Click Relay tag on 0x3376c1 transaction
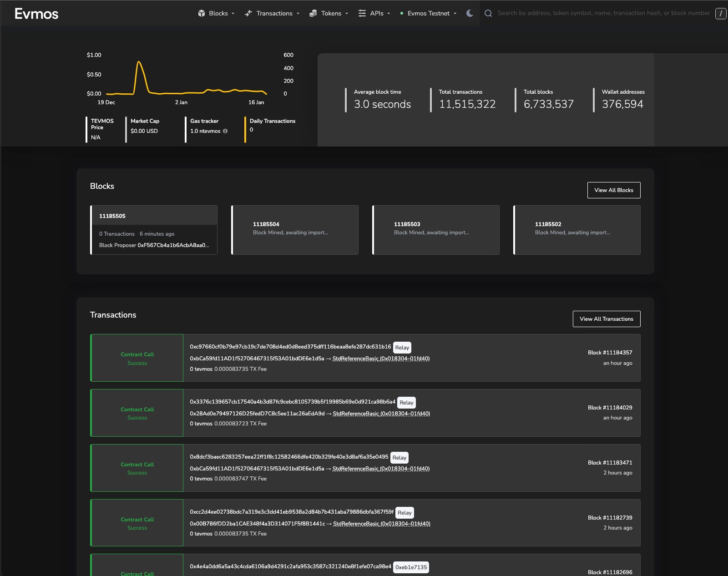The width and height of the screenshot is (728, 576). coord(407,403)
